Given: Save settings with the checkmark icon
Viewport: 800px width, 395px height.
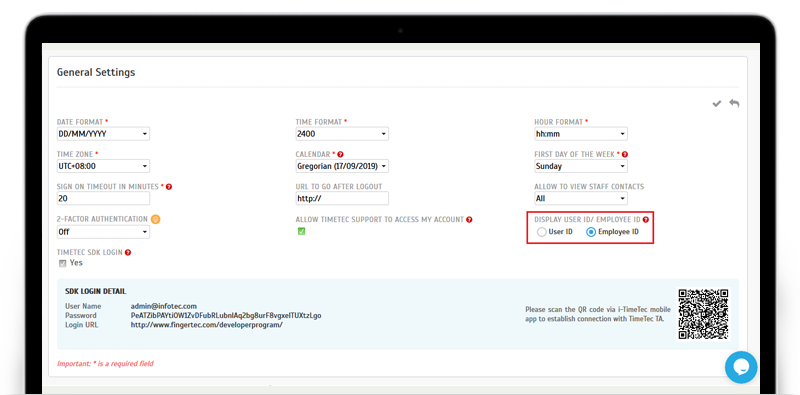Looking at the screenshot, I should [717, 104].
